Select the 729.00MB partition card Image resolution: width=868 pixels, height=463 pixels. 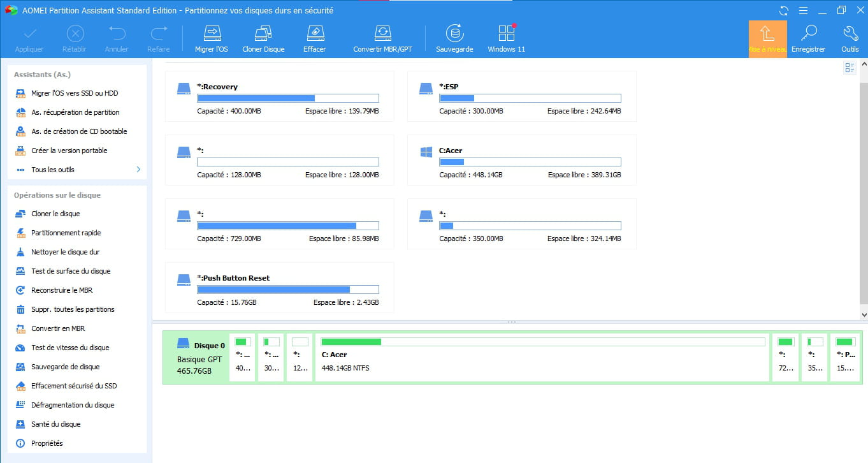point(280,224)
